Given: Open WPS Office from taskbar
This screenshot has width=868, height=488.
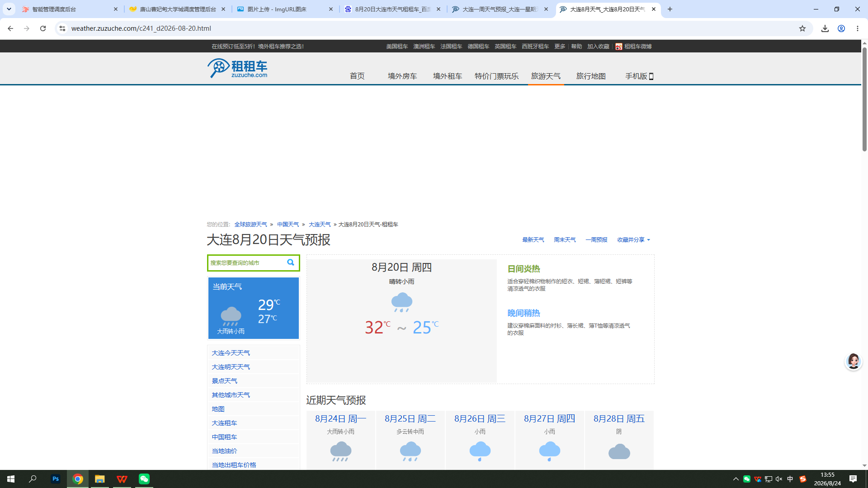Looking at the screenshot, I should pyautogui.click(x=122, y=479).
